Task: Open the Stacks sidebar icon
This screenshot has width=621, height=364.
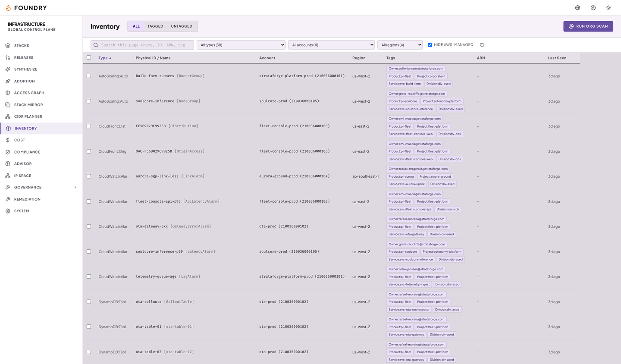Action: (8, 46)
